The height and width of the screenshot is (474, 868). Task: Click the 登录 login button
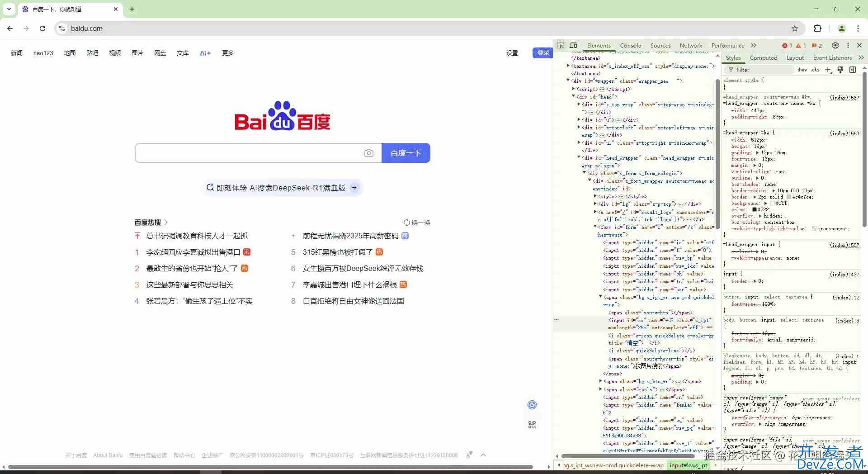click(x=543, y=53)
